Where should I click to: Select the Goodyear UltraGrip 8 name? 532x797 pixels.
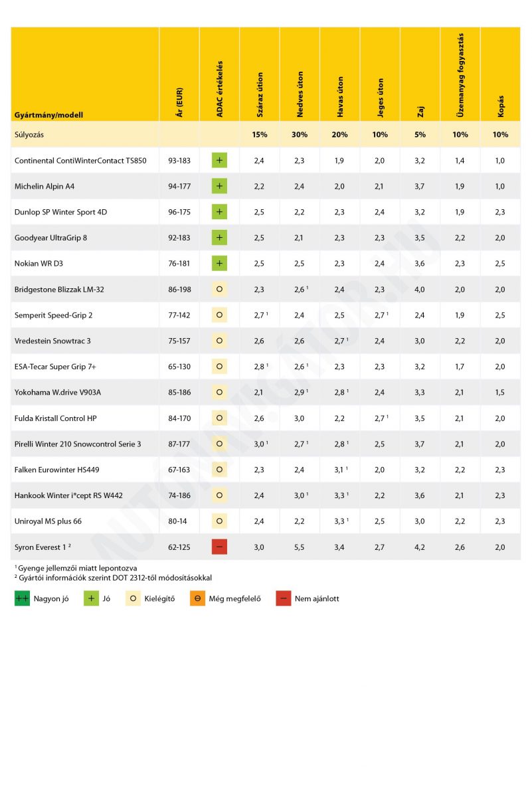[x=50, y=238]
